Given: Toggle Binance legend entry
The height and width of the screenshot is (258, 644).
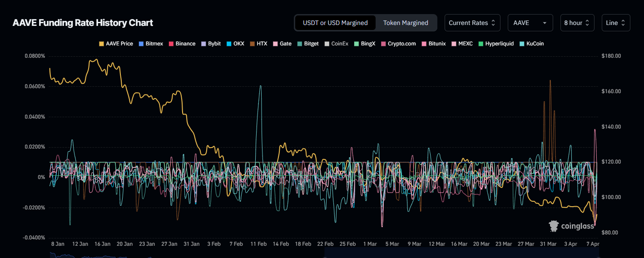Looking at the screenshot, I should tap(171, 44).
